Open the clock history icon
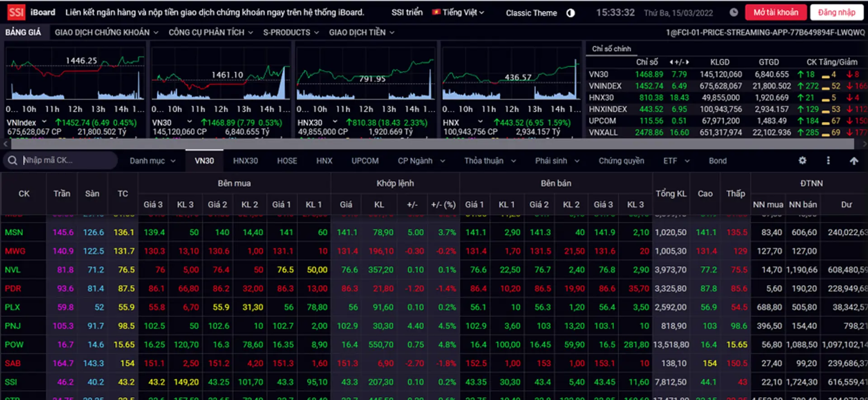This screenshot has width=868, height=400. click(734, 13)
